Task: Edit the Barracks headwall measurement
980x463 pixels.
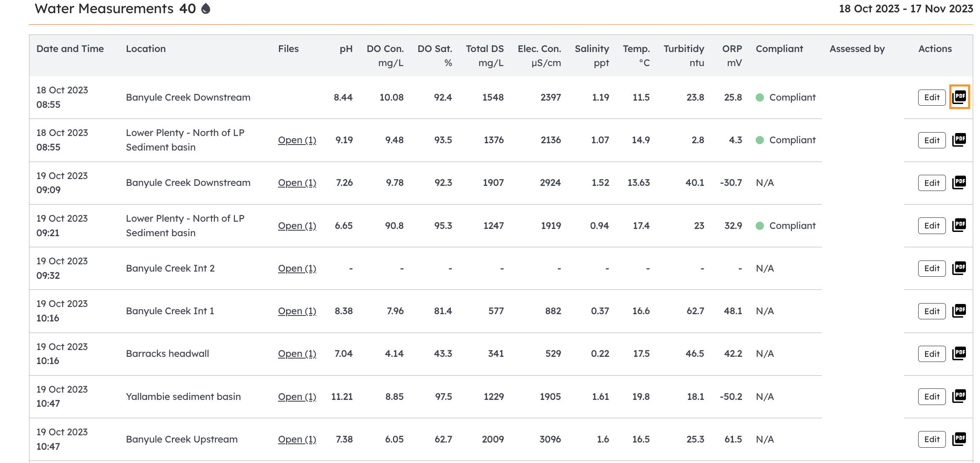Action: coord(932,354)
